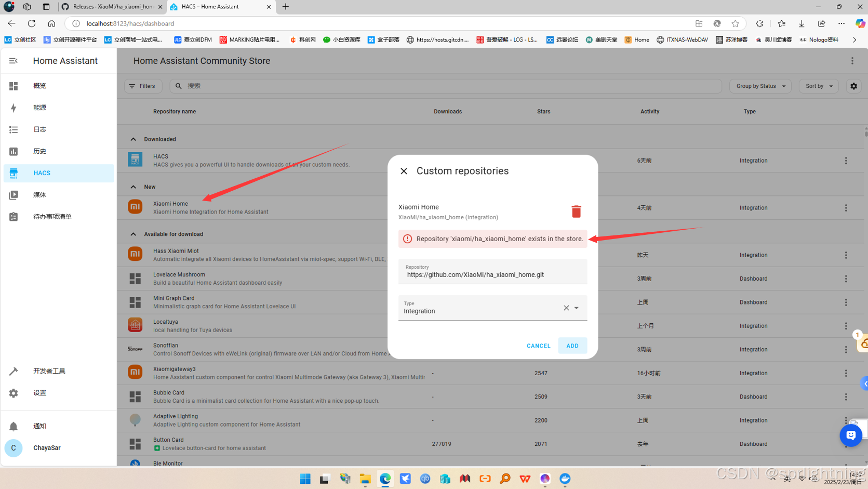868x489 pixels.
Task: Collapse the New group
Action: coord(133,187)
